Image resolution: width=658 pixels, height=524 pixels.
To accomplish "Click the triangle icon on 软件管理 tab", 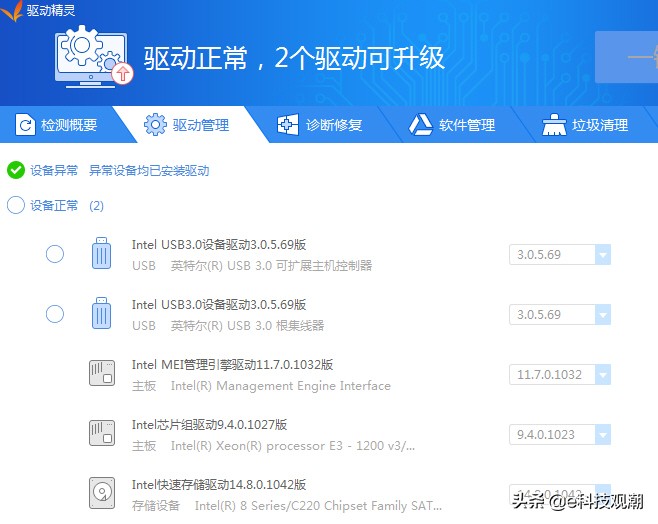I will tap(420, 125).
